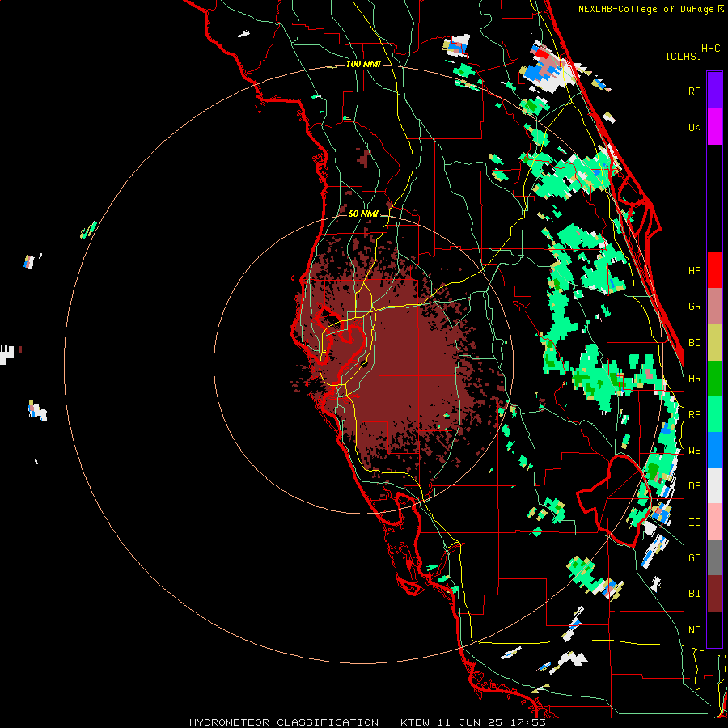Click the GC legend label

(694, 558)
